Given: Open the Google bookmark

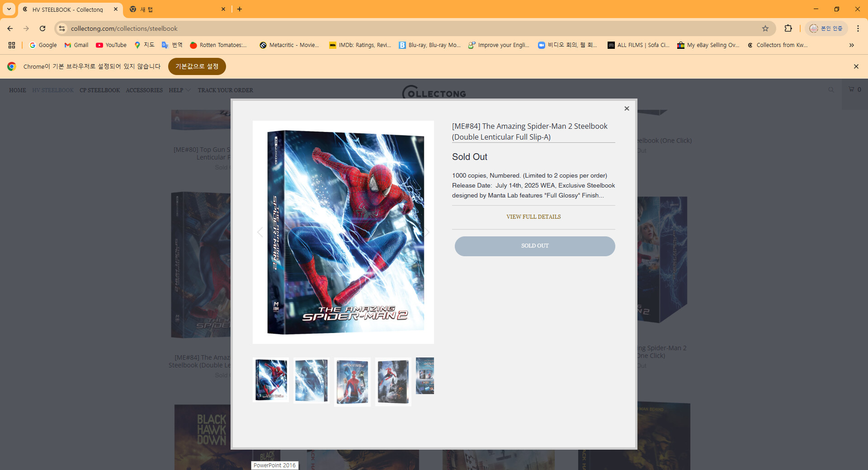Looking at the screenshot, I should (43, 45).
